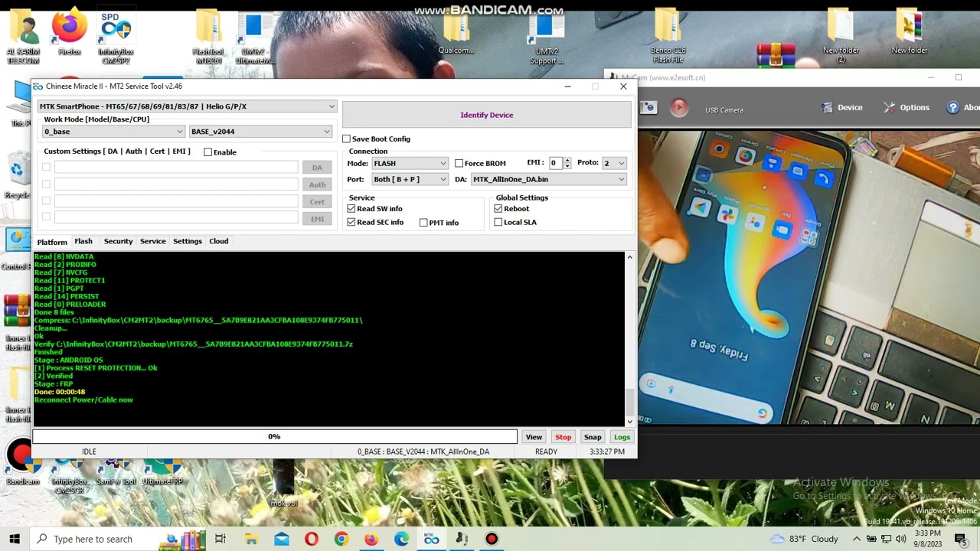Increase EMI value stepper

(x=567, y=160)
